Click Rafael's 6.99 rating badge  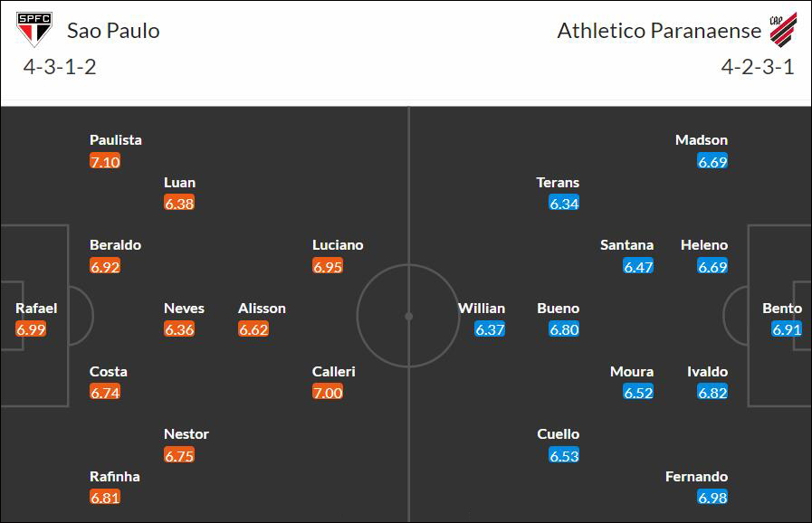(31, 328)
